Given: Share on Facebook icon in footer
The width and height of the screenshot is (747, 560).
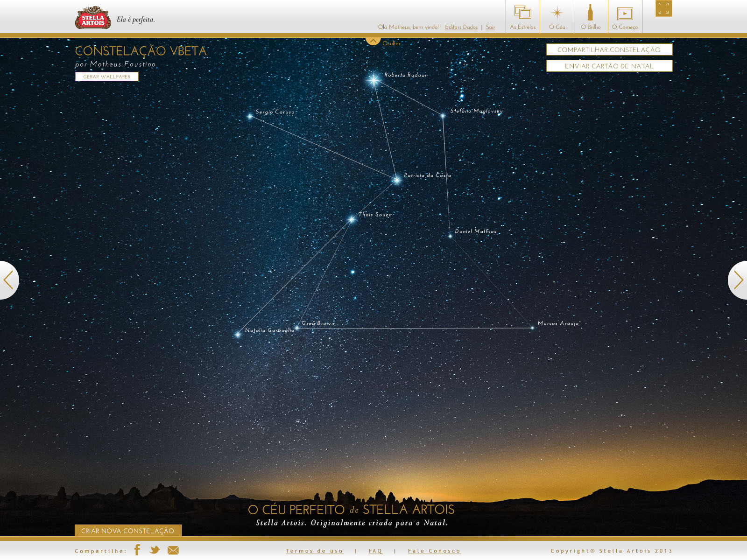Looking at the screenshot, I should coord(137,550).
